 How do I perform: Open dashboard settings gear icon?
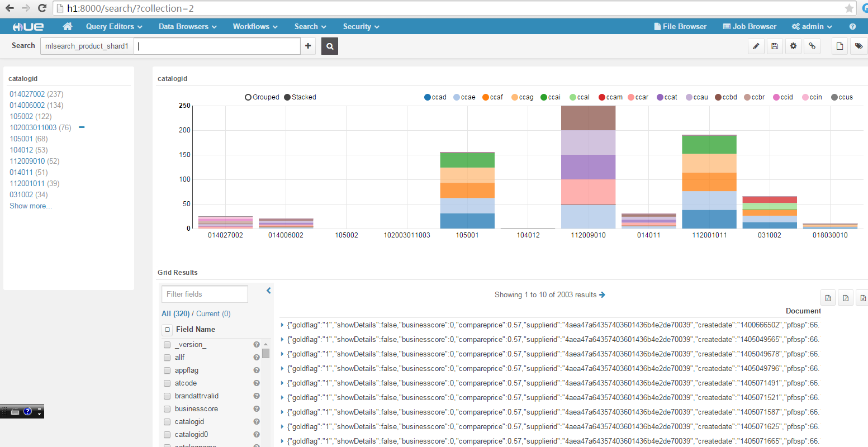(793, 46)
